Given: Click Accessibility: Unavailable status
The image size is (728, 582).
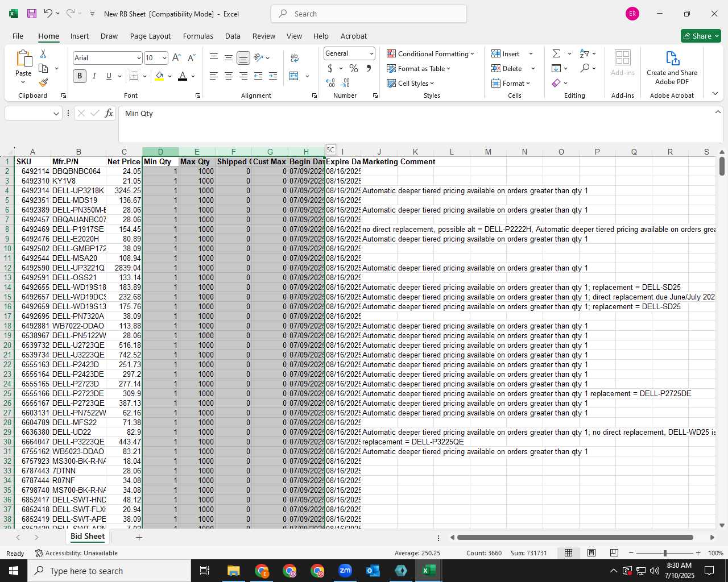Looking at the screenshot, I should coord(76,553).
